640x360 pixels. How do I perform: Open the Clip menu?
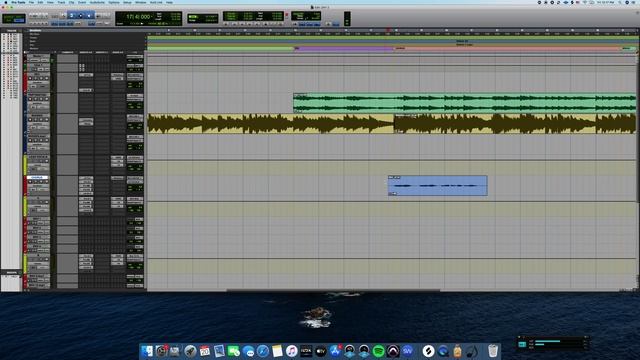click(x=71, y=2)
